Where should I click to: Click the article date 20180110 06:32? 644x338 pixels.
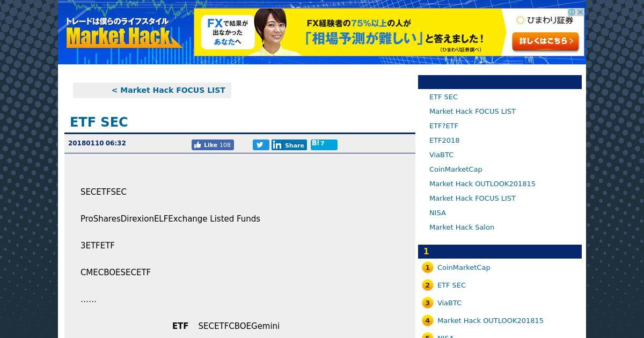pyautogui.click(x=97, y=143)
